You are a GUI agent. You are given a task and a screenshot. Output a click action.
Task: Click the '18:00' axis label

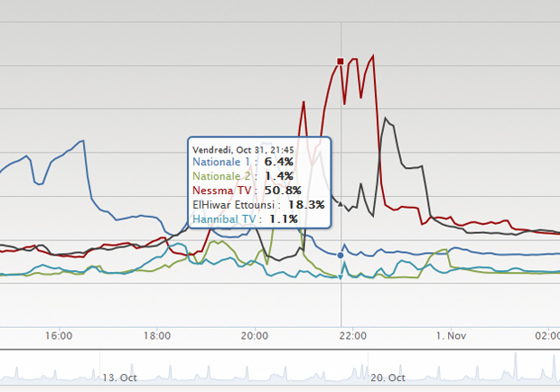point(157,336)
